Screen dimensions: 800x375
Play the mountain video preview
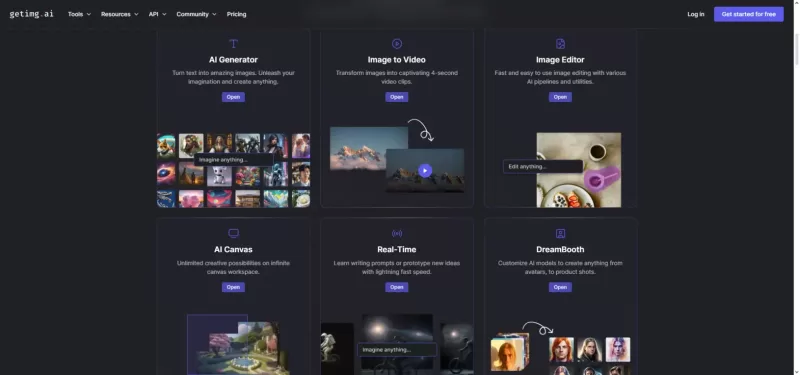425,170
